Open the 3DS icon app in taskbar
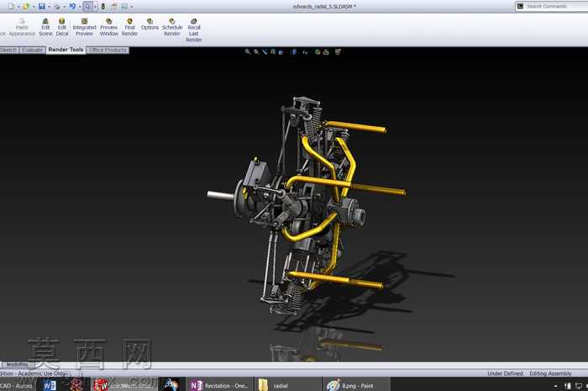Image resolution: width=588 pixels, height=391 pixels. [x=171, y=385]
